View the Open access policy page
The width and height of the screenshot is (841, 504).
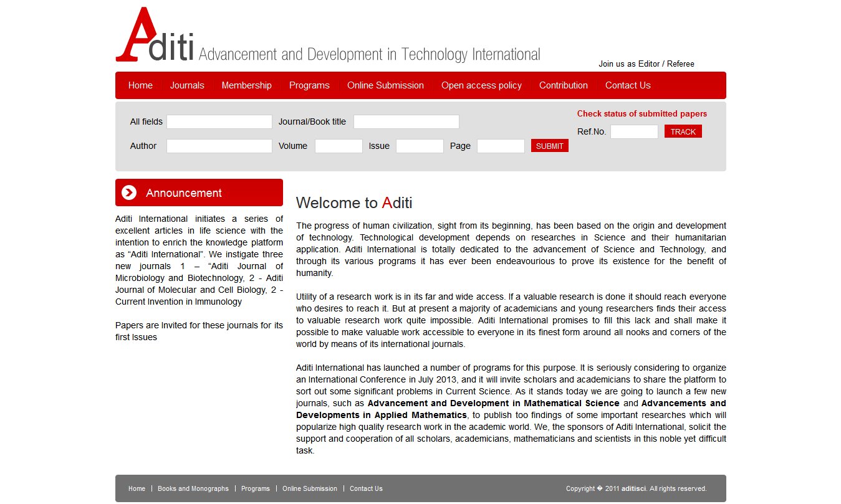coord(481,85)
